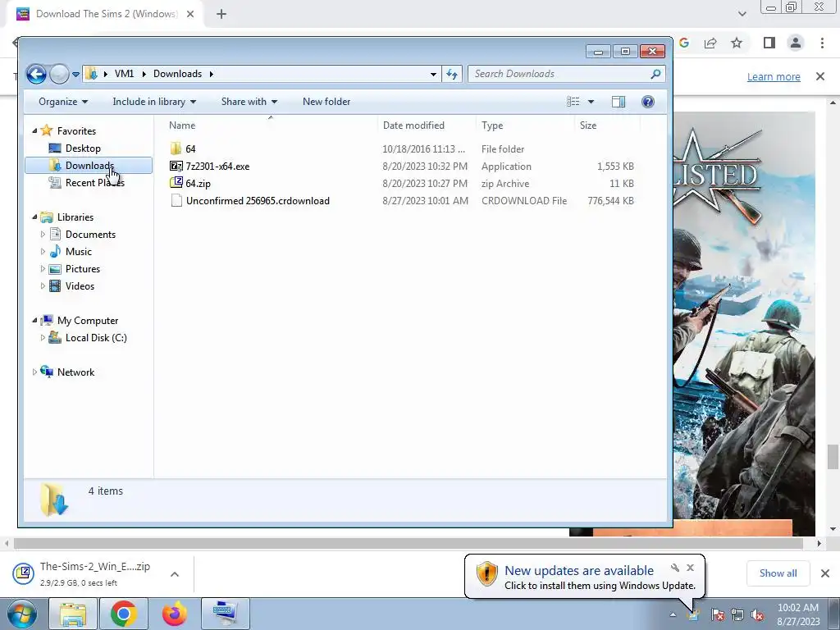
Task: Open download options chevron for Sims zip
Action: point(175,573)
